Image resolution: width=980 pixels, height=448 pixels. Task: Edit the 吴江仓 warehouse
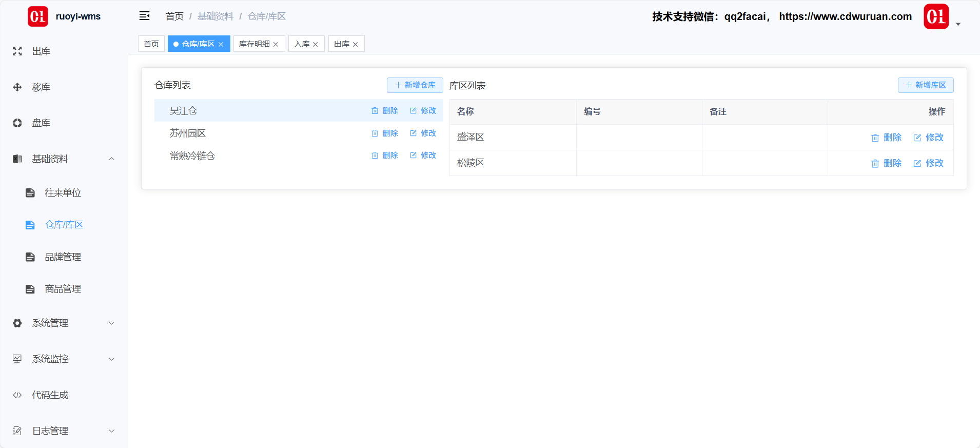click(423, 111)
